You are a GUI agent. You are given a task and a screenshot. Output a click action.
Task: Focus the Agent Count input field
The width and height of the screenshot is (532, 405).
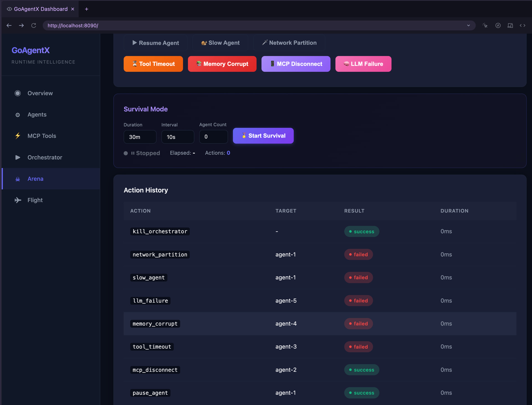click(213, 137)
